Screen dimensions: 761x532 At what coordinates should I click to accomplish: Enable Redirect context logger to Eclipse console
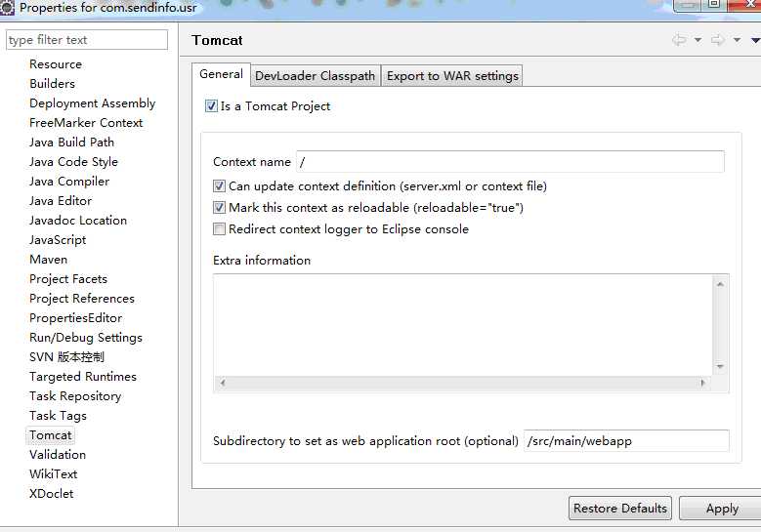point(219,228)
